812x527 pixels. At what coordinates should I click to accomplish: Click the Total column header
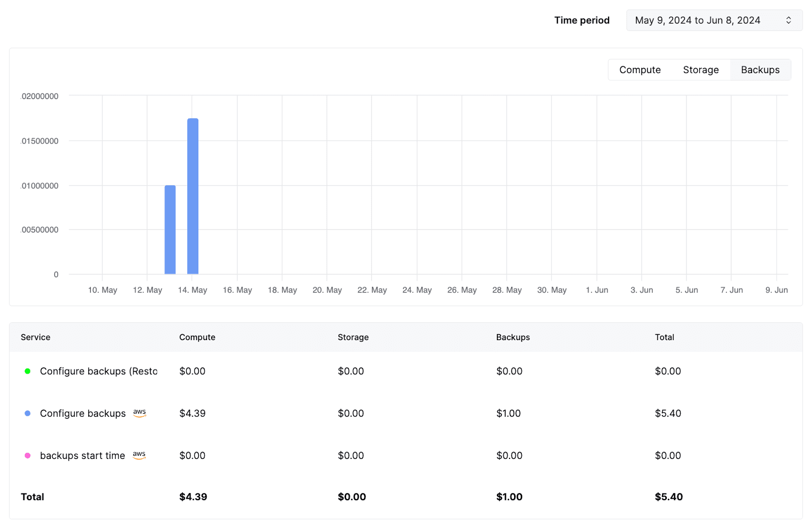(664, 337)
